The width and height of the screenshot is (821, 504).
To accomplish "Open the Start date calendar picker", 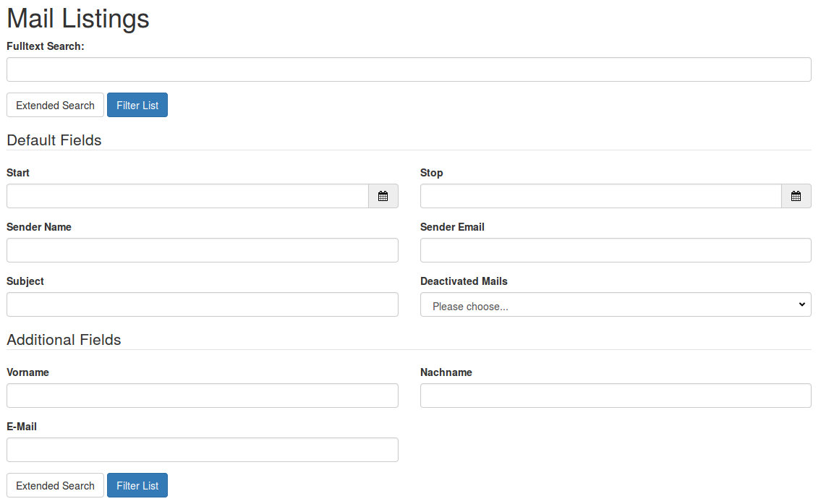I will [383, 196].
